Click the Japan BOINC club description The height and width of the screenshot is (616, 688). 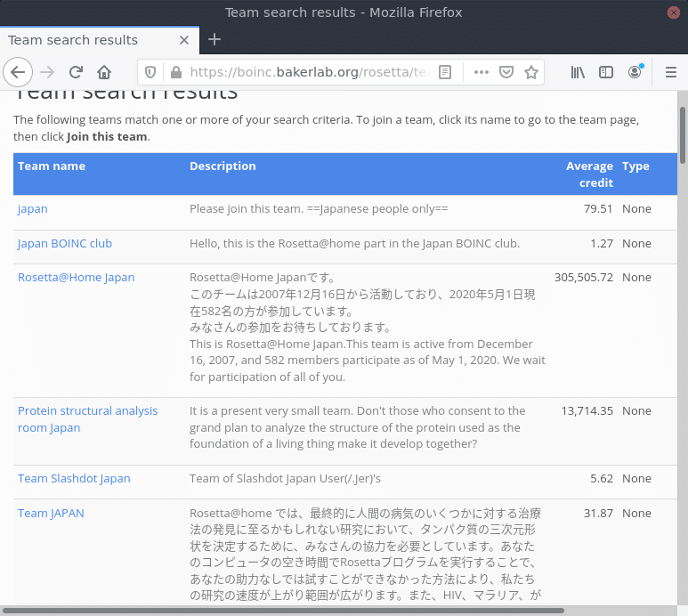point(354,244)
